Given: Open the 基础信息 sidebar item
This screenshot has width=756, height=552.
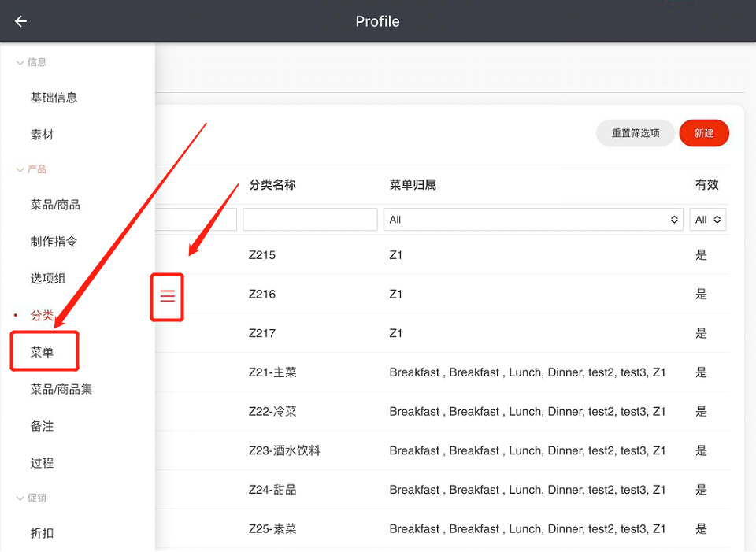Looking at the screenshot, I should pos(54,98).
